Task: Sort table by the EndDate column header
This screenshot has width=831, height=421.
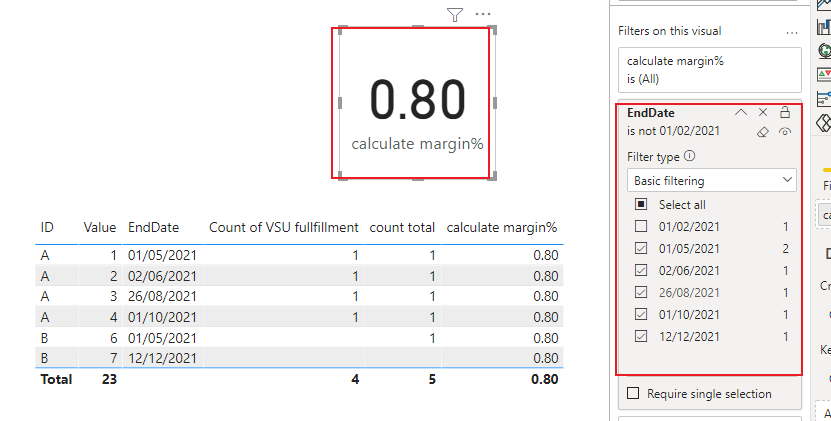Action: pyautogui.click(x=154, y=227)
